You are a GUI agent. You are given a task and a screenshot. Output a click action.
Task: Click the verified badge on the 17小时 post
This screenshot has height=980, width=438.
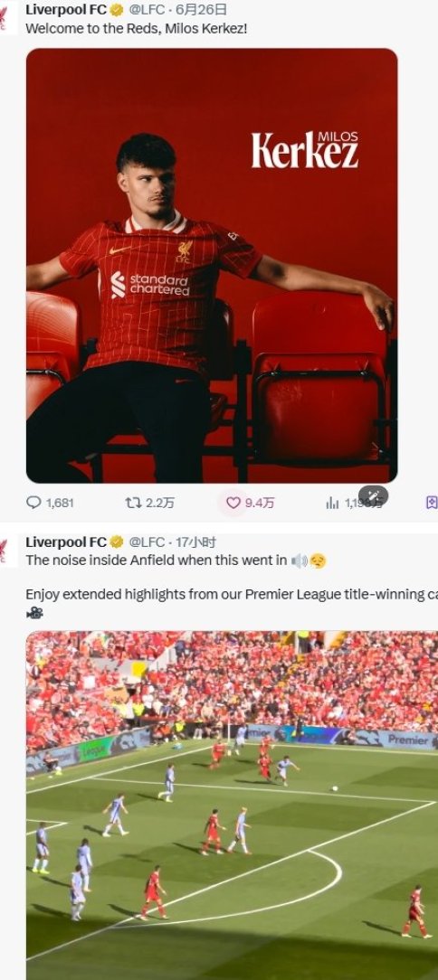[117, 542]
